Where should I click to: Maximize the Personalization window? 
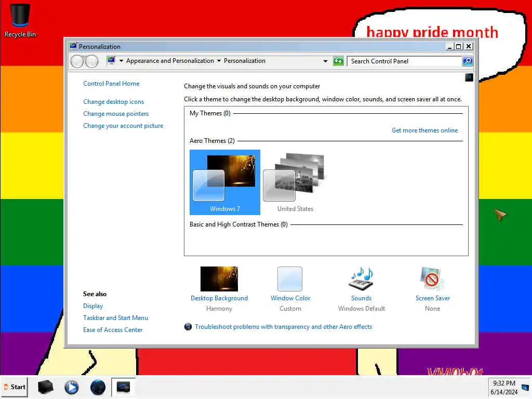click(x=459, y=46)
